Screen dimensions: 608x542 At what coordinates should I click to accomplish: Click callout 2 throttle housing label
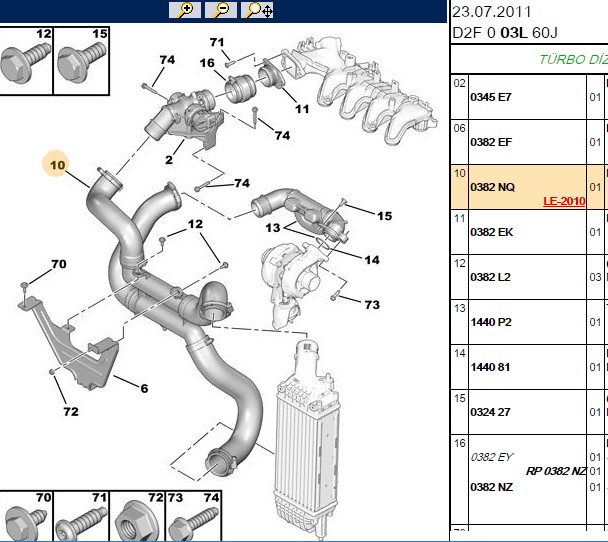pos(169,160)
